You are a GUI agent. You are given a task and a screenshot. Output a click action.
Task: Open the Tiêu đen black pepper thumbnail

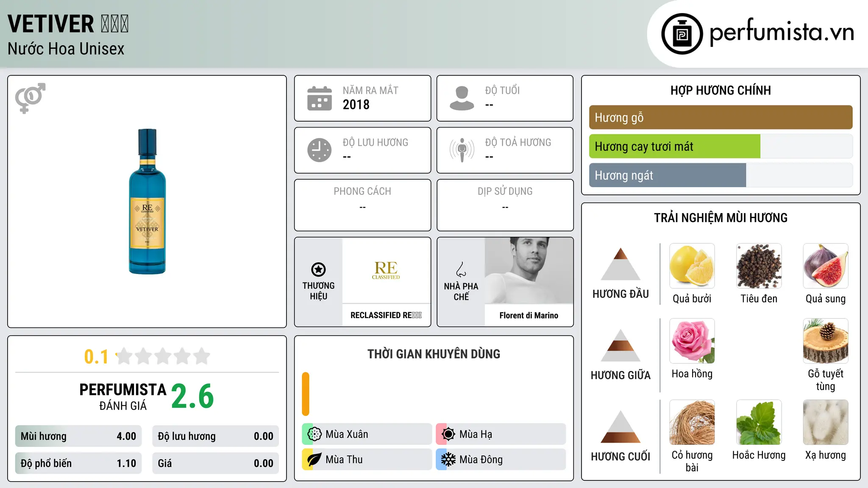tap(759, 266)
